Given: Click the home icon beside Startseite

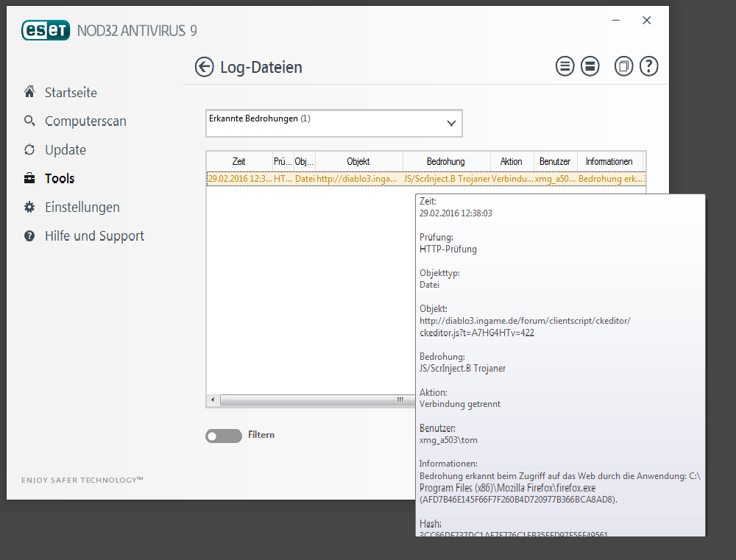Looking at the screenshot, I should (x=29, y=91).
